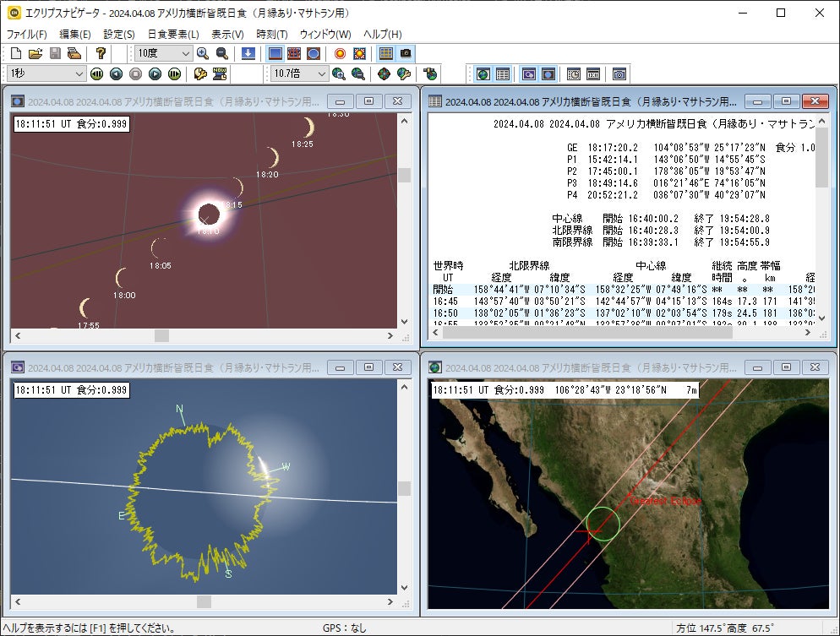Click the NOW current time icon

click(x=220, y=74)
